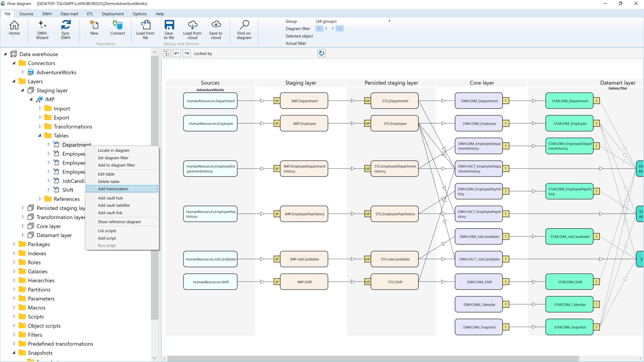Click HP badge on STG.JobCandidate node
The width and height of the screenshot is (644, 362).
click(x=368, y=259)
